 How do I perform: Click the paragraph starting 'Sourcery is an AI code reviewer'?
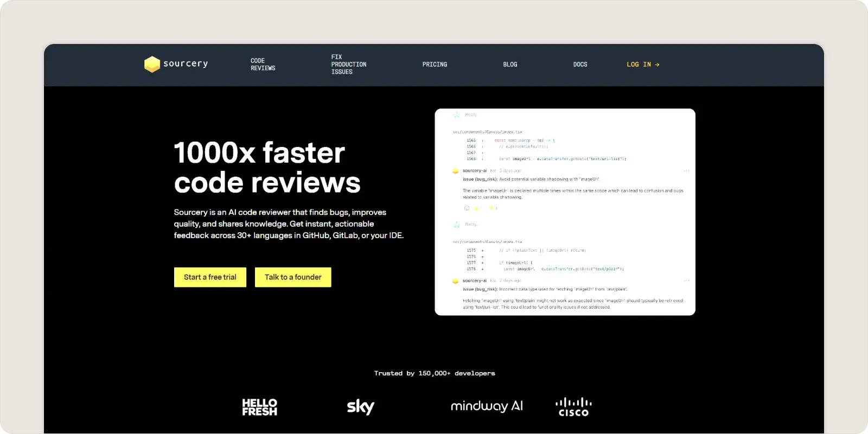click(x=289, y=224)
